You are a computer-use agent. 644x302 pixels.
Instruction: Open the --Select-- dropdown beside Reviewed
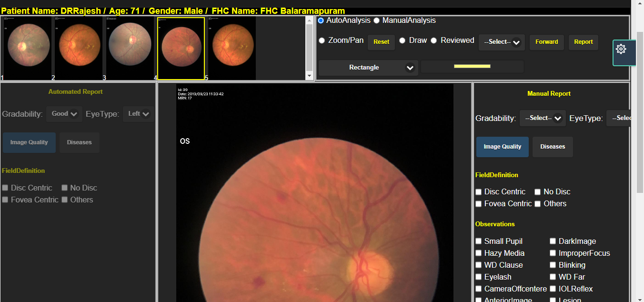coord(502,42)
